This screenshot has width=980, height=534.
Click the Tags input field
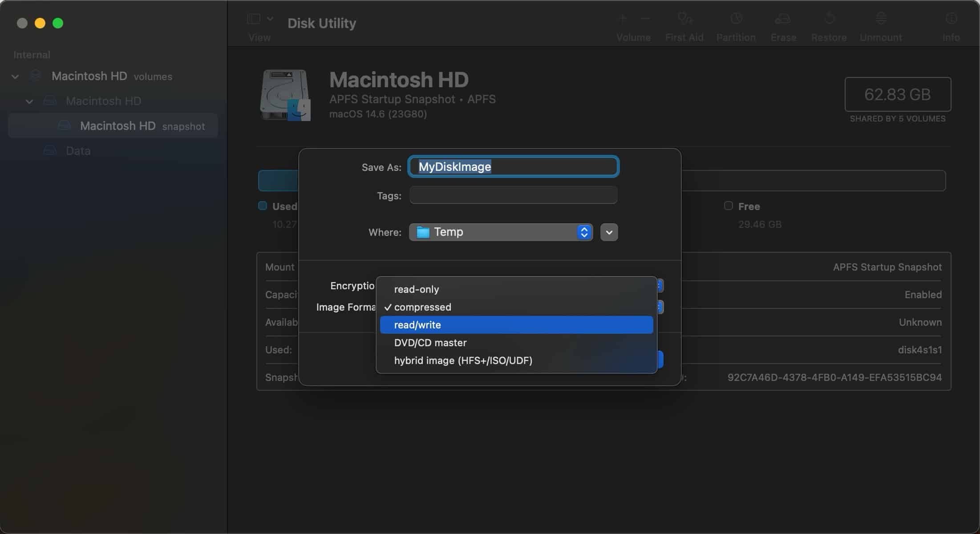click(514, 195)
